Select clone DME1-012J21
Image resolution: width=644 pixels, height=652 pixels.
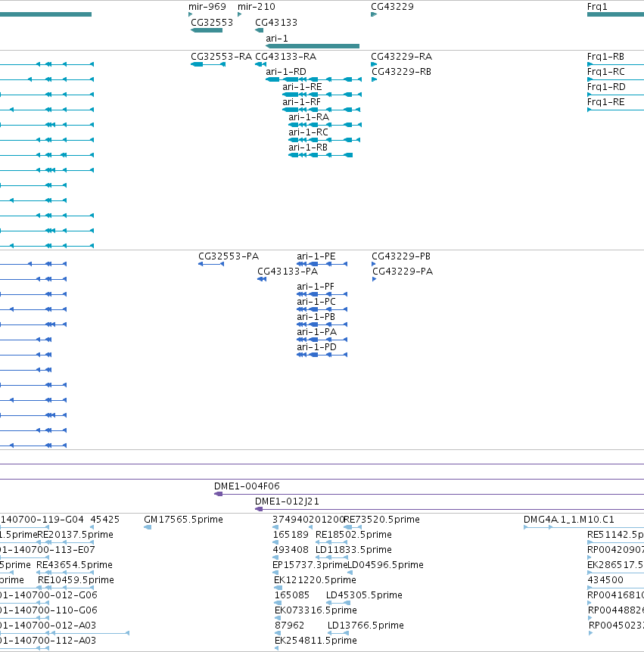click(x=450, y=509)
